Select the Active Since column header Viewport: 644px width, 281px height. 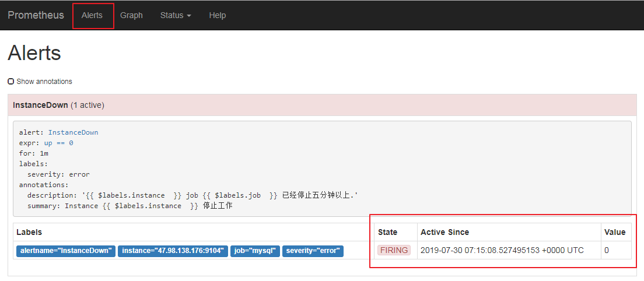pos(444,232)
